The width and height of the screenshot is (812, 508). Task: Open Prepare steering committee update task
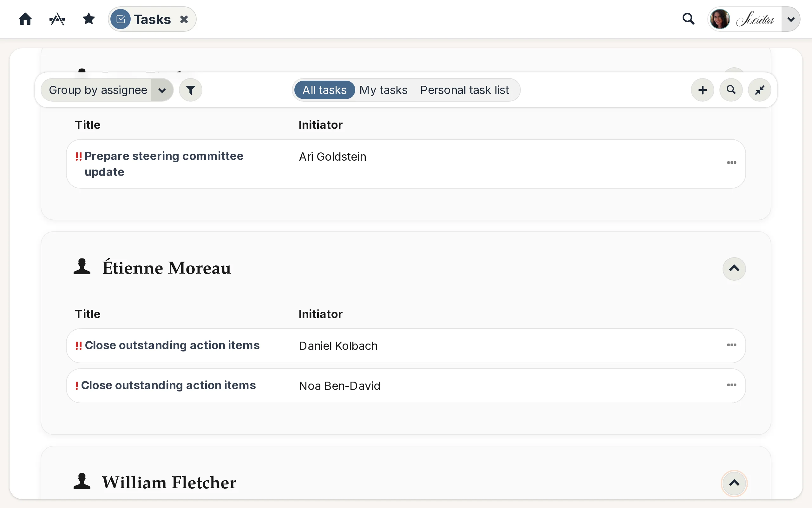pyautogui.click(x=164, y=164)
